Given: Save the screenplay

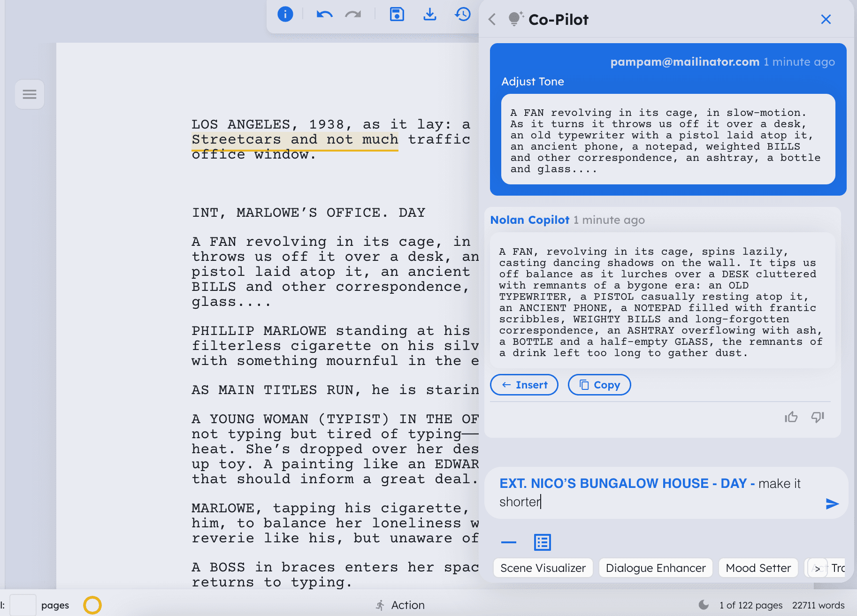Looking at the screenshot, I should click(x=397, y=15).
